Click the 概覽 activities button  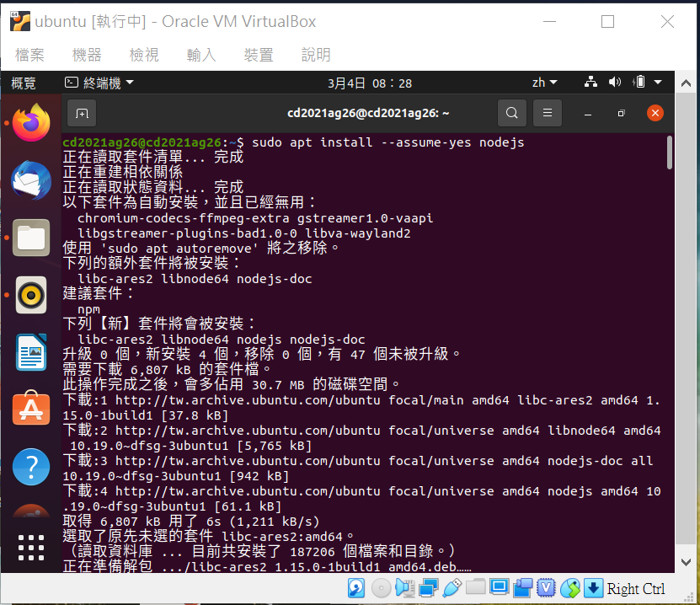pos(24,83)
